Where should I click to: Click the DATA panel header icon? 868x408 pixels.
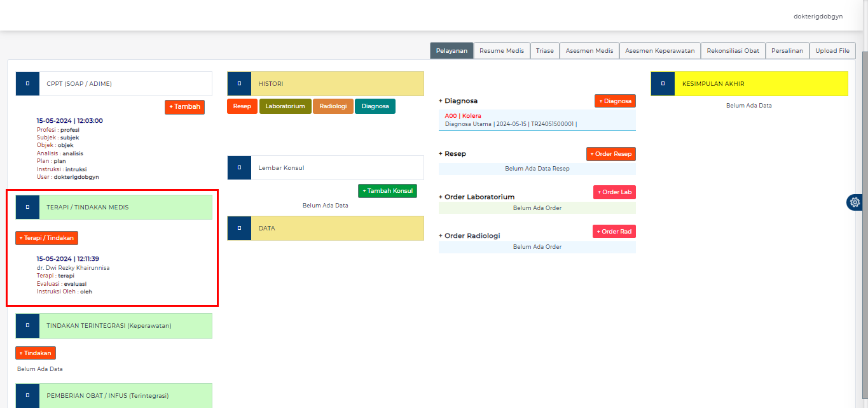[x=239, y=228]
